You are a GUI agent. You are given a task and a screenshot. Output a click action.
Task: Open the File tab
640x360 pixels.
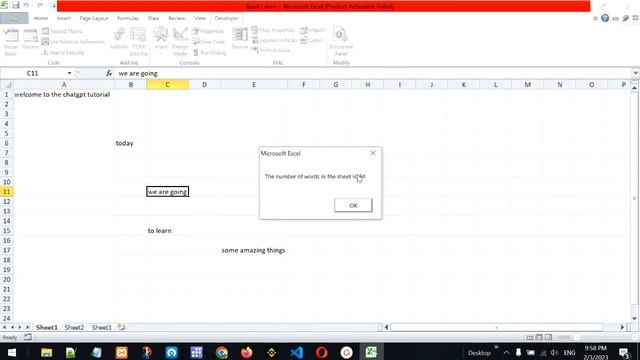click(x=14, y=18)
